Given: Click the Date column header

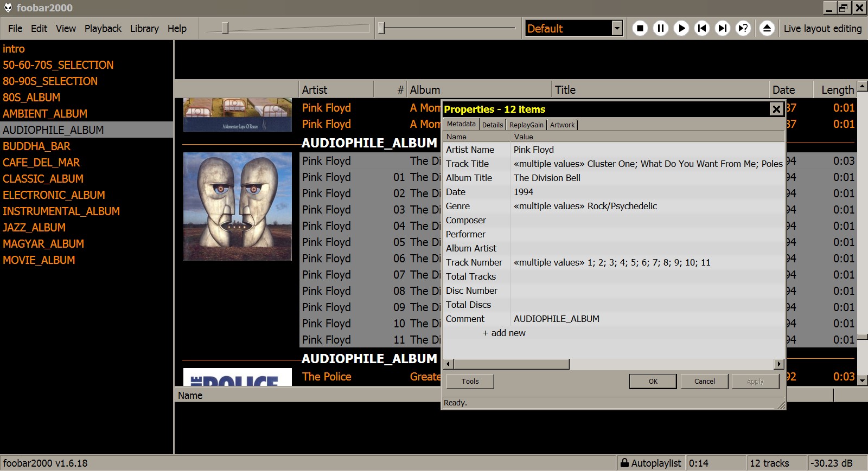Looking at the screenshot, I should pos(791,89).
